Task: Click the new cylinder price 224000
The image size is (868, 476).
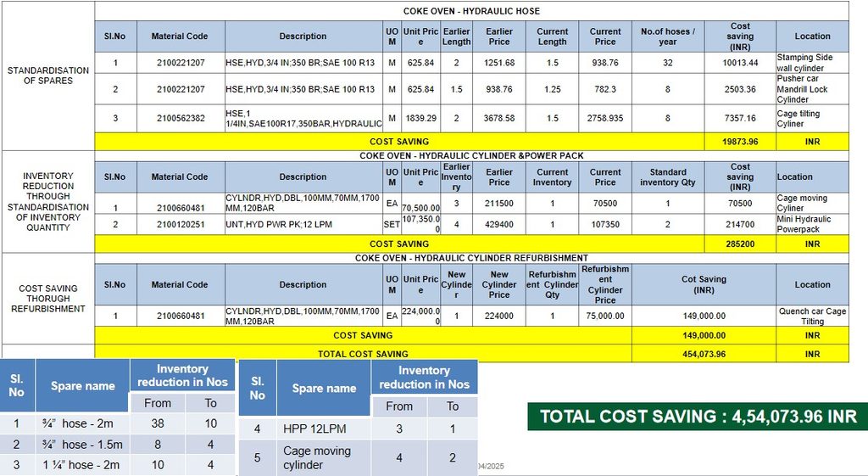Action: coord(498,316)
